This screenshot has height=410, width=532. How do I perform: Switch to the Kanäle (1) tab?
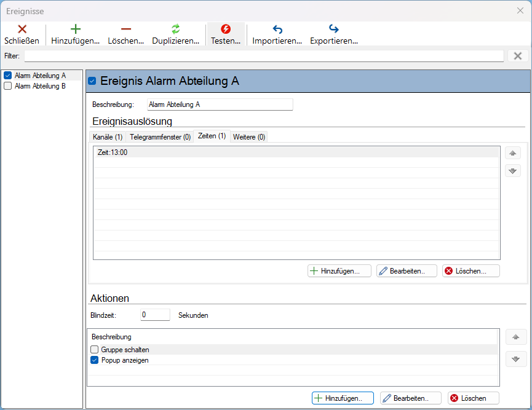point(108,137)
